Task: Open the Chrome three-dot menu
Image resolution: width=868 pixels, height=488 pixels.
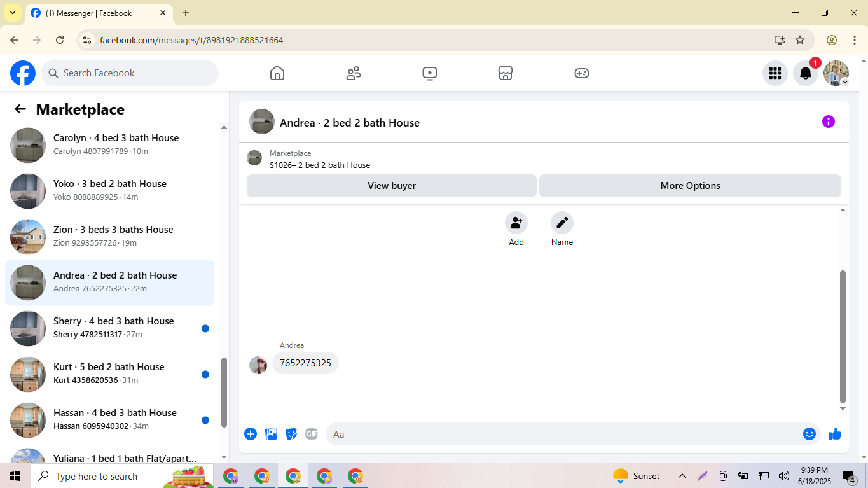Action: click(x=855, y=40)
